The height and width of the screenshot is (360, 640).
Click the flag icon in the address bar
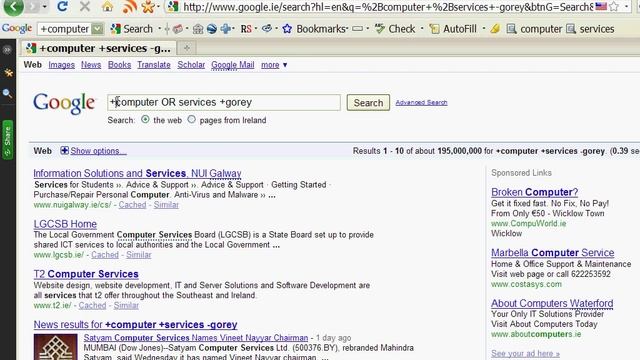(x=601, y=7)
